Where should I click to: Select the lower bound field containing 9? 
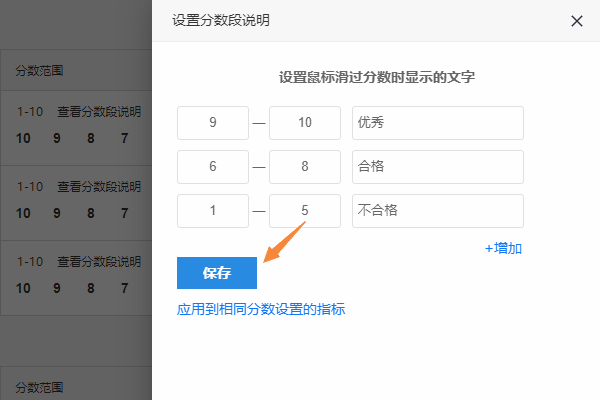(213, 123)
